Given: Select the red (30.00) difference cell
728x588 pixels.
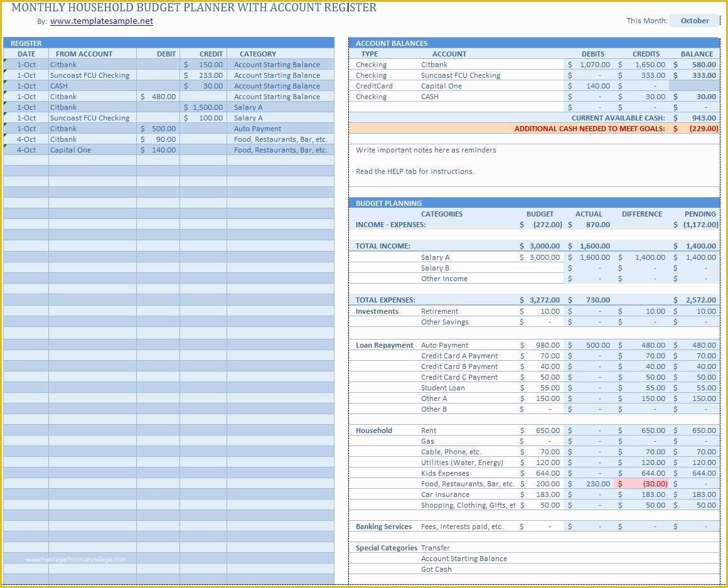Looking at the screenshot, I should point(641,484).
